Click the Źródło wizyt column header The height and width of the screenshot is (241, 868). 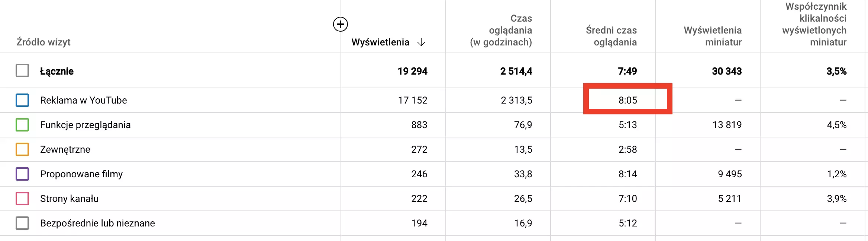click(43, 42)
